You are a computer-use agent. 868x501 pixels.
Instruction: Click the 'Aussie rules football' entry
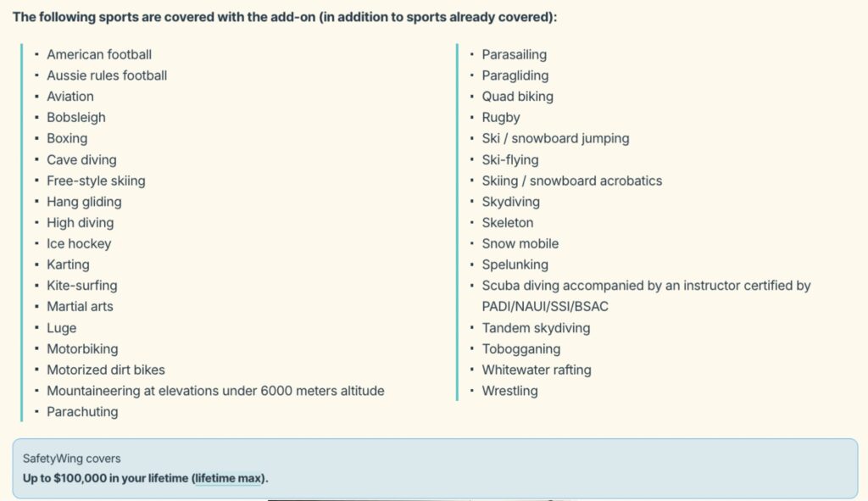107,75
